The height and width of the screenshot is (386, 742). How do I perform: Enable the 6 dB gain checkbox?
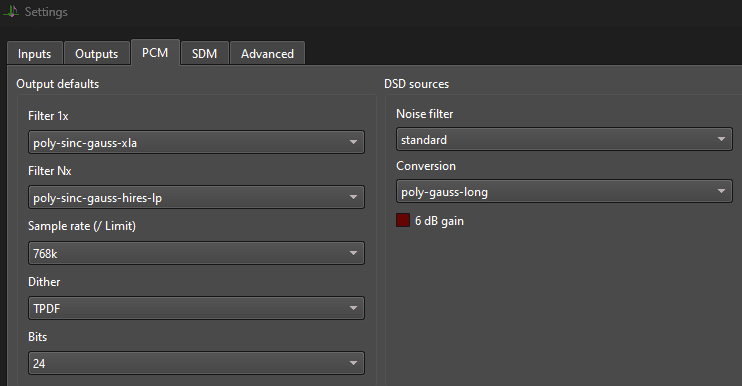(x=403, y=220)
